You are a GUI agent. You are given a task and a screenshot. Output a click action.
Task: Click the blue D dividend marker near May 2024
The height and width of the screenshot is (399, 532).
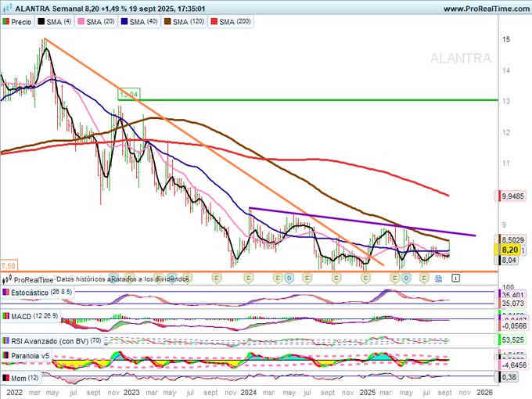coord(289,279)
